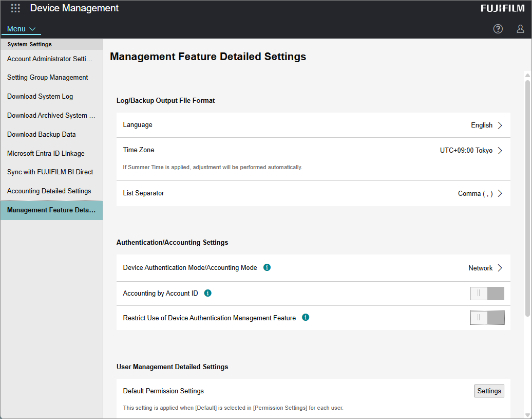The image size is (532, 419).
Task: Show info for Device Authentication Mode/Accounting Mode
Action: click(x=267, y=267)
